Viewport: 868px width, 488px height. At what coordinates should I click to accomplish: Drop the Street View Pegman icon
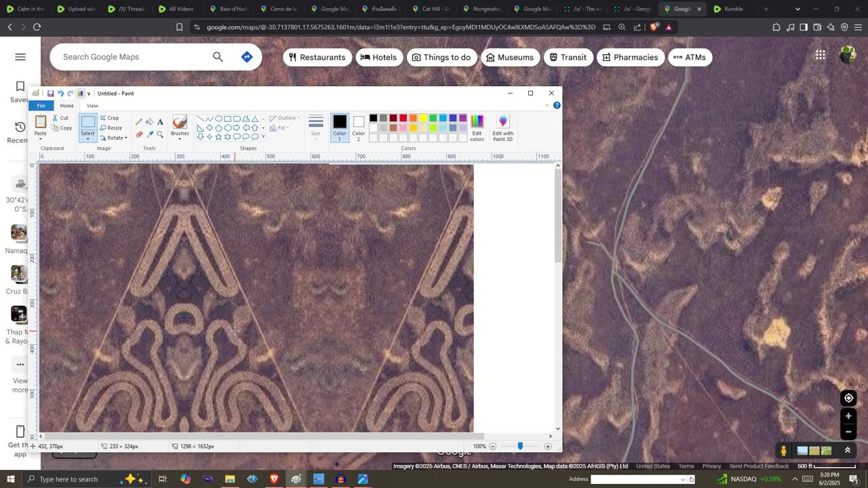pos(783,451)
